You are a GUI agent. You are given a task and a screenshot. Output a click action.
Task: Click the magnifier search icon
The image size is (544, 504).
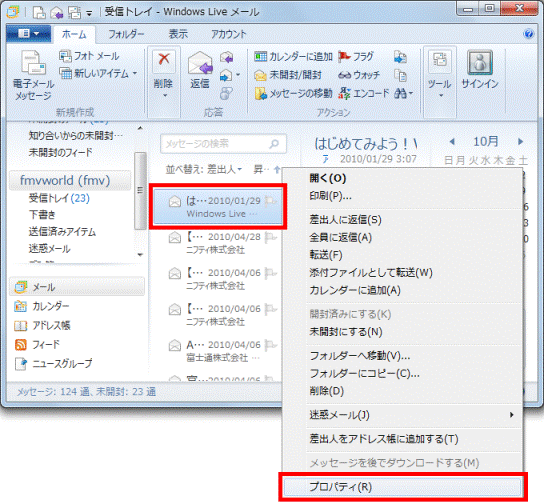[x=274, y=143]
